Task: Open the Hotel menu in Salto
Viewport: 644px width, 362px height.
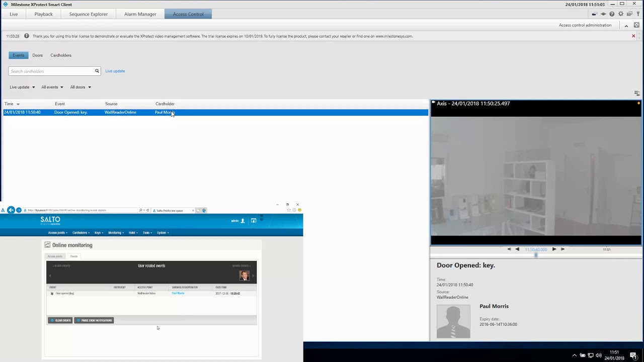Action: pos(133,233)
